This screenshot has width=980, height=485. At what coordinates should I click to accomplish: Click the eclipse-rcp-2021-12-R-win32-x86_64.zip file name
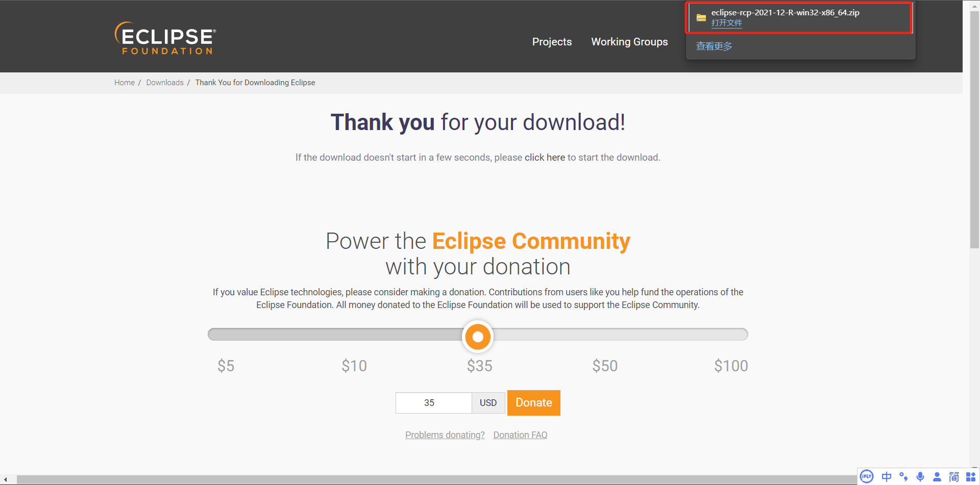pos(785,13)
